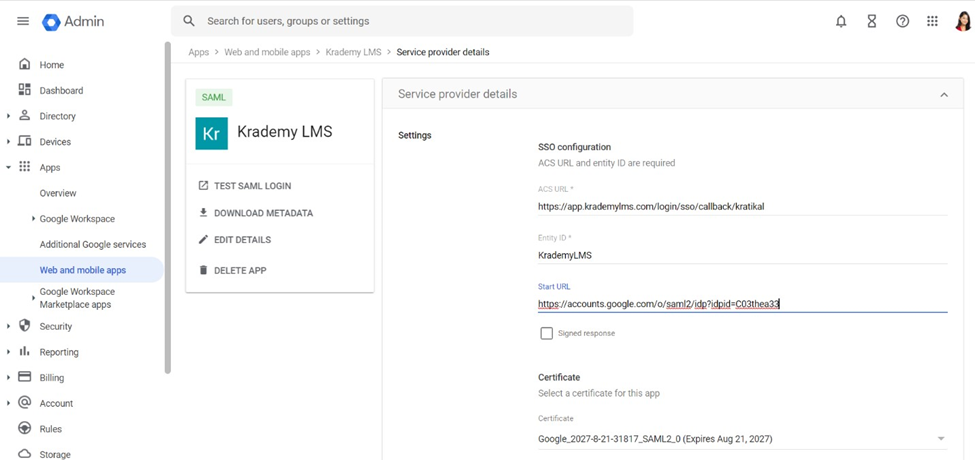Click the Rules icon in sidebar
Screen dimensions: 975x460
pyautogui.click(x=25, y=428)
